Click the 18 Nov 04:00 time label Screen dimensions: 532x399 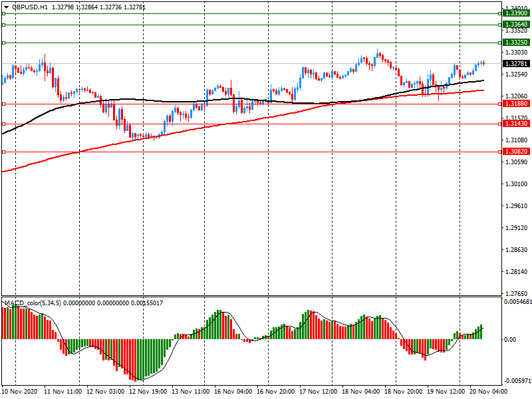pyautogui.click(x=362, y=392)
